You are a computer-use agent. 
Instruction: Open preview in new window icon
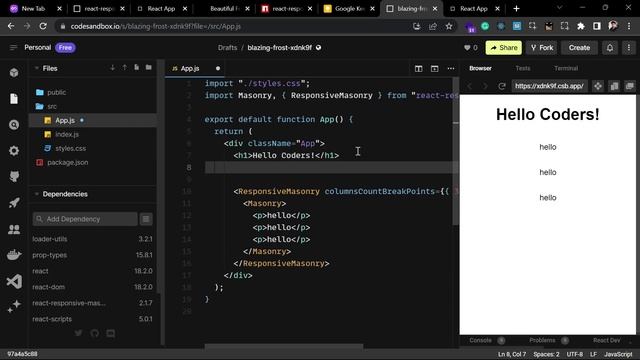(x=630, y=86)
